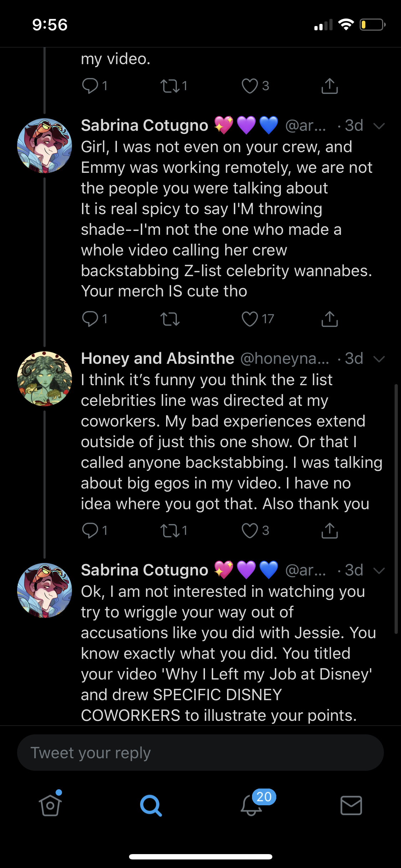Image resolution: width=401 pixels, height=868 pixels.
Task: Tap Honey and Absinthe's avatar picture
Action: (45, 379)
